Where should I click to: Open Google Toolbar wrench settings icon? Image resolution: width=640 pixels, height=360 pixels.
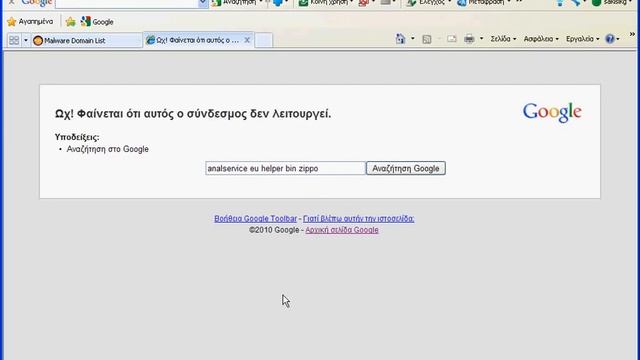(x=577, y=3)
